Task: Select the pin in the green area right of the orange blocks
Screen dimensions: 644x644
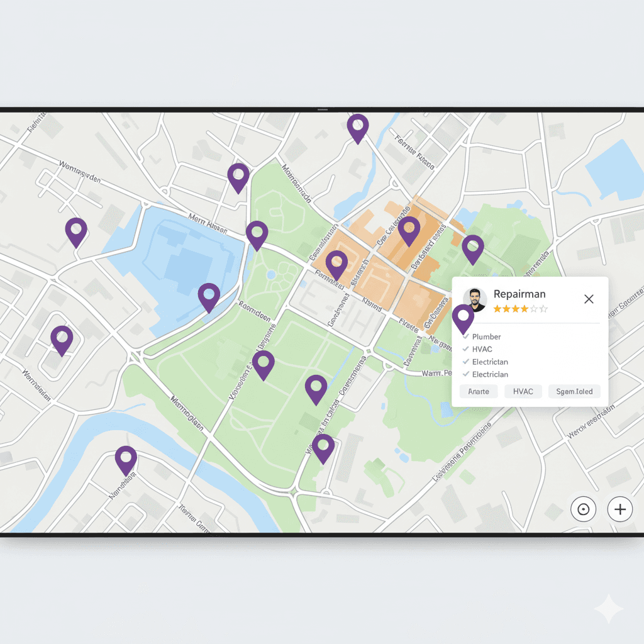Action: (472, 248)
